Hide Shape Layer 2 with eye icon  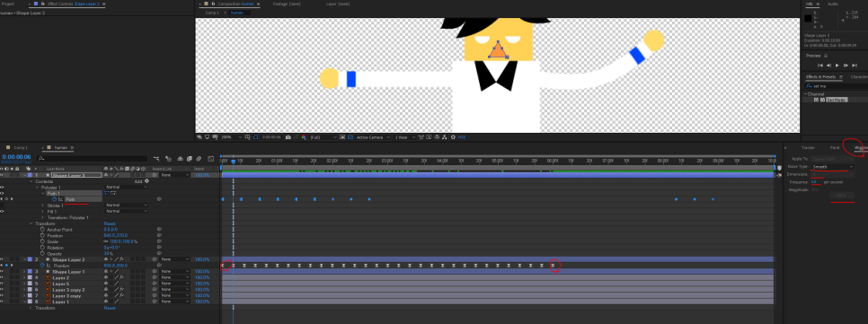2,259
